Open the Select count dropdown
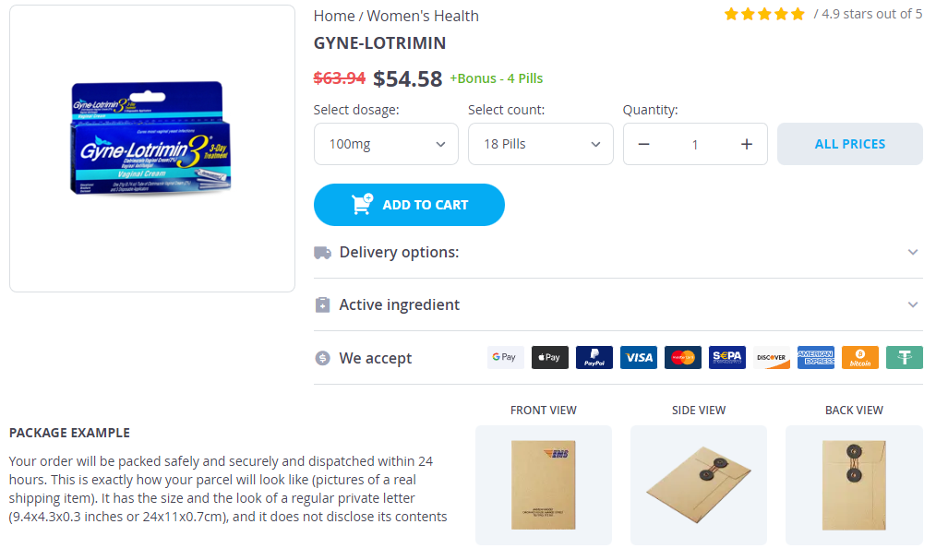The height and width of the screenshot is (560, 936). click(540, 144)
